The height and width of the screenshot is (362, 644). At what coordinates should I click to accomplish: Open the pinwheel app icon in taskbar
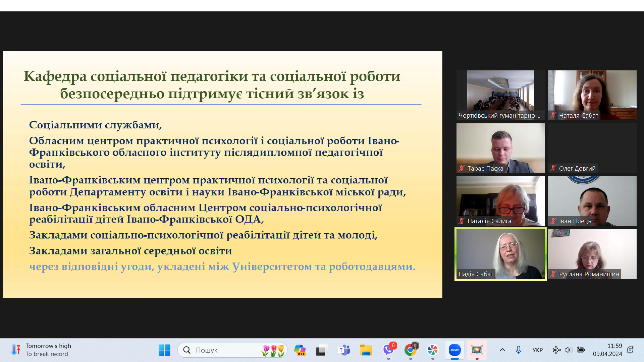pos(432,350)
